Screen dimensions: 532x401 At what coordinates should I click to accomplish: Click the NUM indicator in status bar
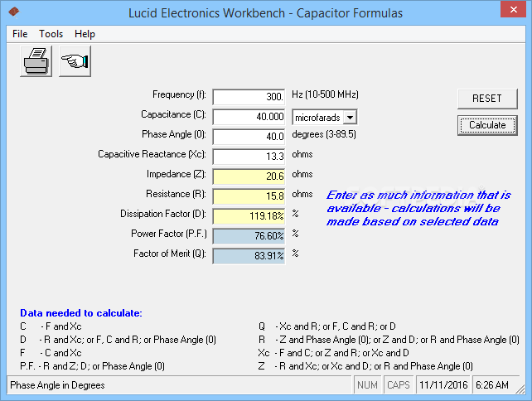(367, 385)
